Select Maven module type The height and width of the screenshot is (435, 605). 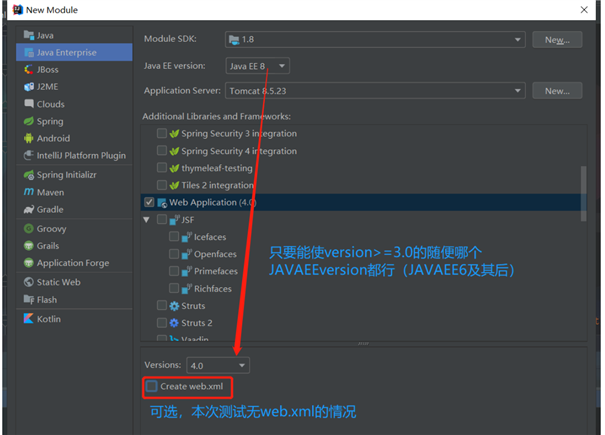[x=74, y=192]
